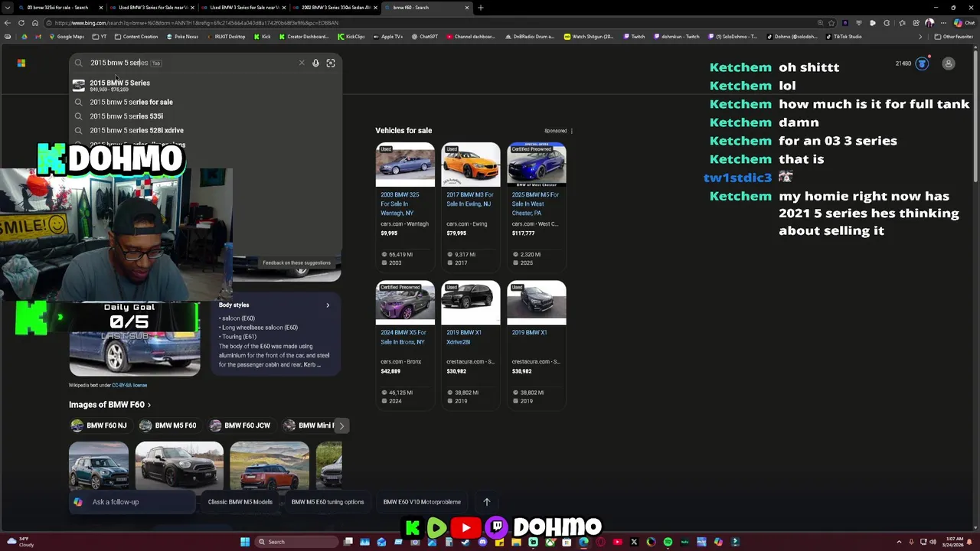
Task: Send follow-up with the up arrow button
Action: tap(486, 502)
